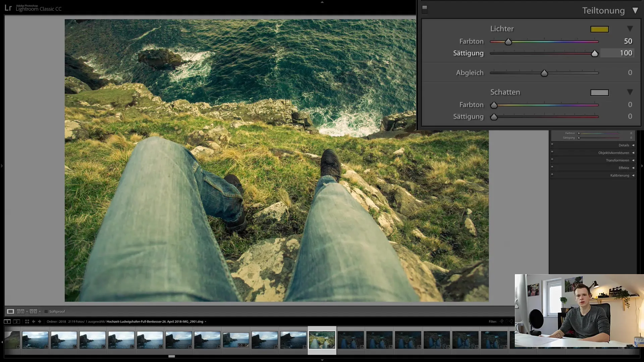
Task: Go forward with the right arrow in filmstrip bar
Action: pyautogui.click(x=40, y=321)
